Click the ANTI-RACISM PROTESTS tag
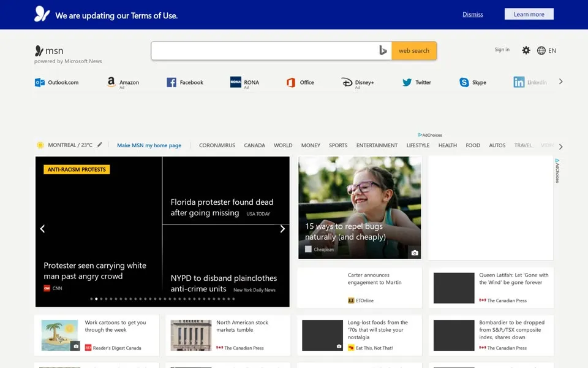Viewport: 588px width, 368px height. (77, 169)
